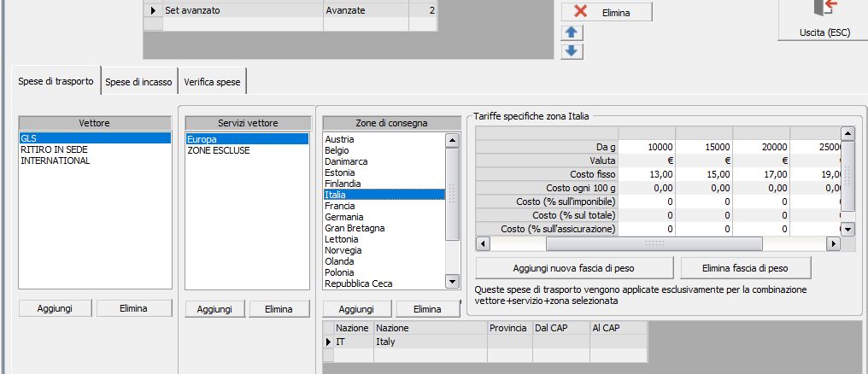Image resolution: width=868 pixels, height=374 pixels.
Task: Switch to Spese di incasso tab
Action: (138, 82)
